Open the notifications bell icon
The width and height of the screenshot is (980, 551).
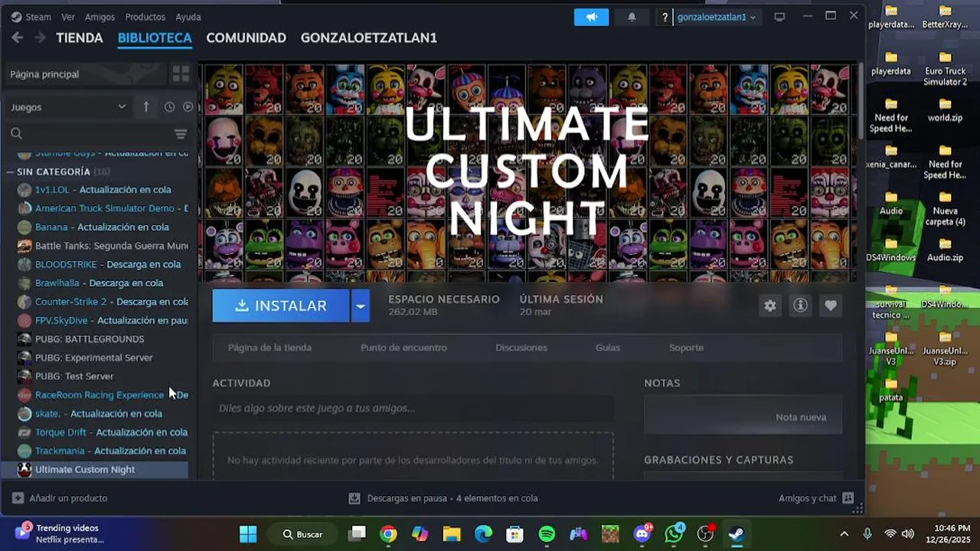(632, 17)
